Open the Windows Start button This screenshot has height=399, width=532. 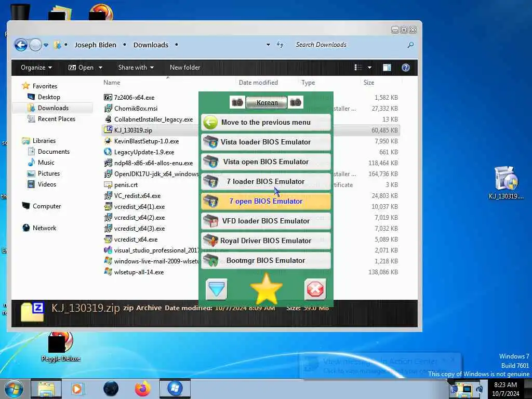point(14,389)
